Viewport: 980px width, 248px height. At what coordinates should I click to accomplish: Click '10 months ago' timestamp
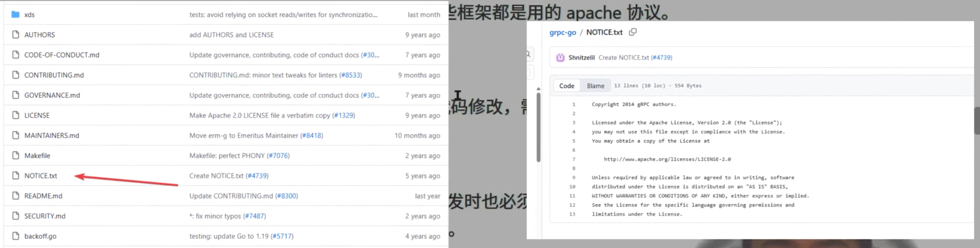pos(417,135)
